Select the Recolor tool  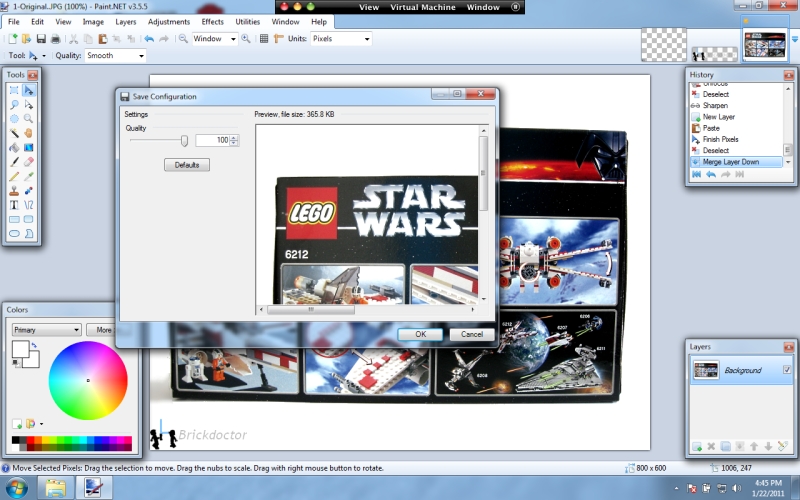pos(29,190)
